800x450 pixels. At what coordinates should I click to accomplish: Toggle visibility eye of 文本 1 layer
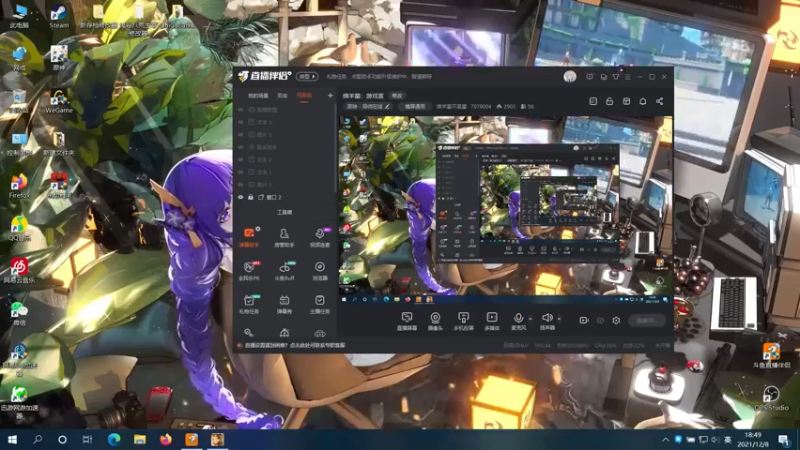tap(240, 172)
